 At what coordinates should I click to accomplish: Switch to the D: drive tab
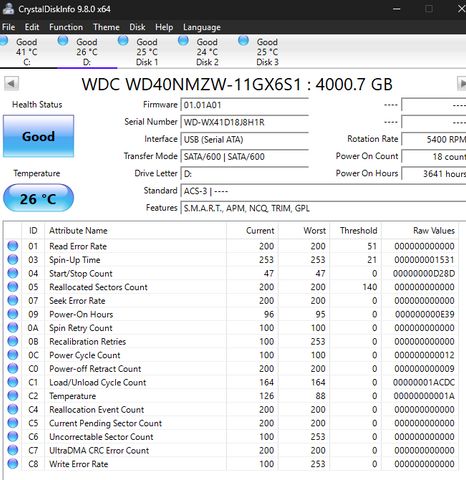click(87, 52)
